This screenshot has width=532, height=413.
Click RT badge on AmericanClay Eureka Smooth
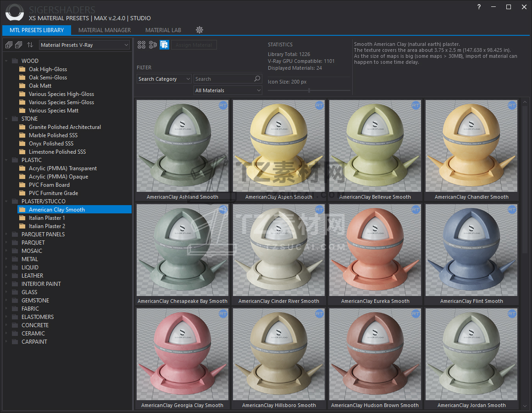pos(416,210)
